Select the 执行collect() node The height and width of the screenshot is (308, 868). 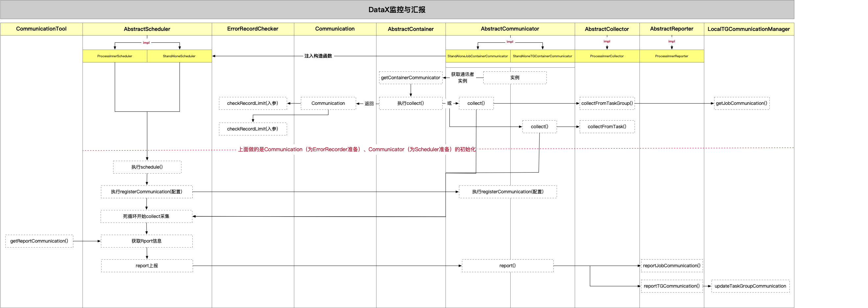point(410,103)
